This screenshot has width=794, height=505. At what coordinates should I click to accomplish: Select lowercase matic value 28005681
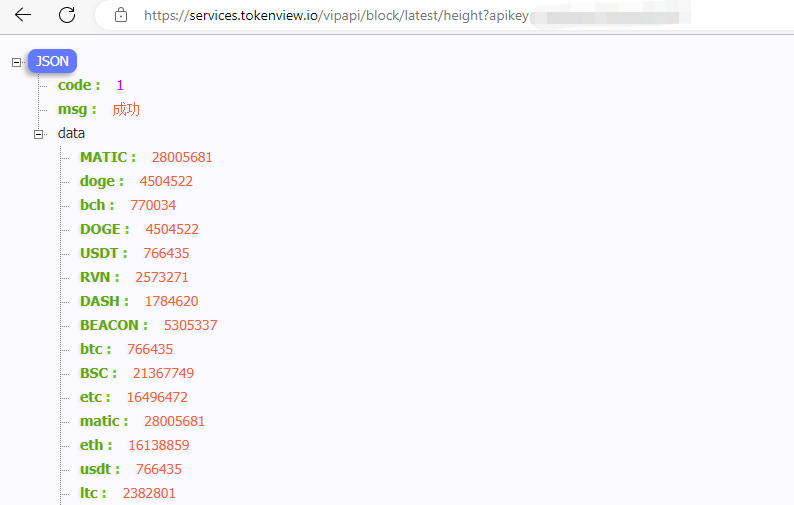175,421
